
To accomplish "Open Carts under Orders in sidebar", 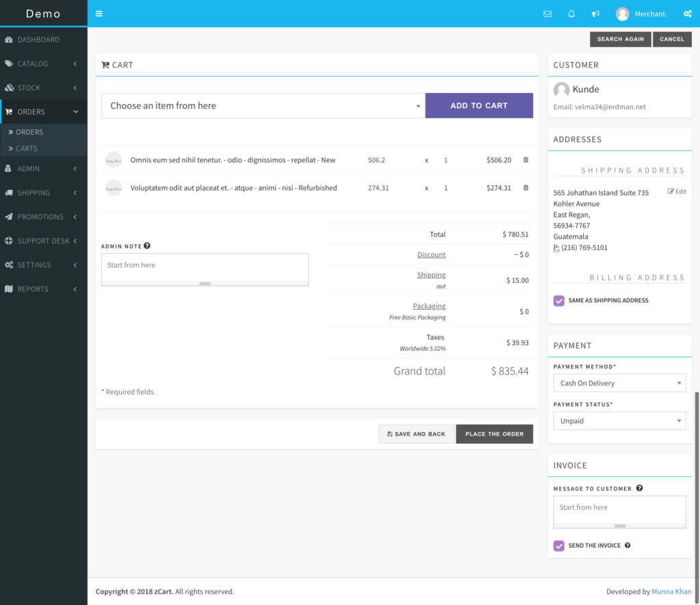I will pyautogui.click(x=27, y=148).
